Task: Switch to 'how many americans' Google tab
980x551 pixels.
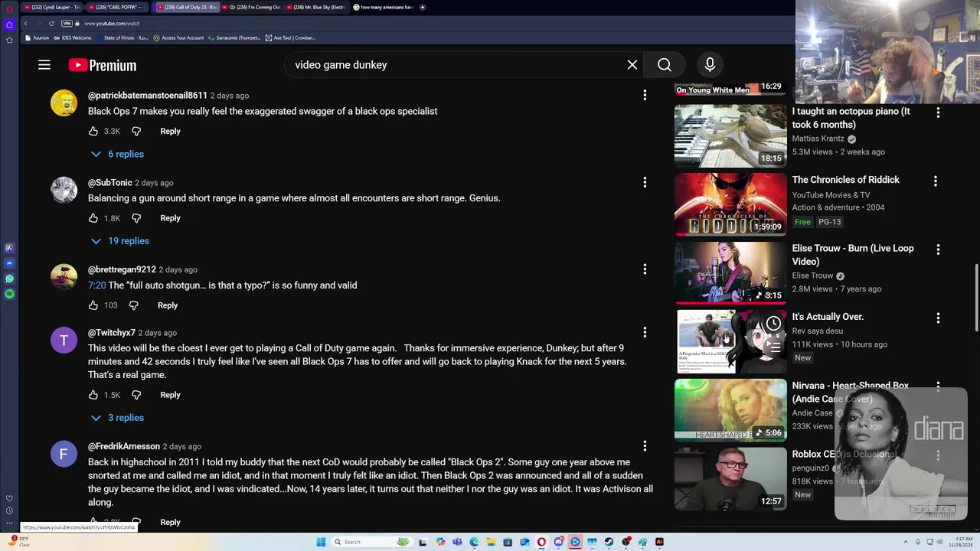Action: coord(383,7)
